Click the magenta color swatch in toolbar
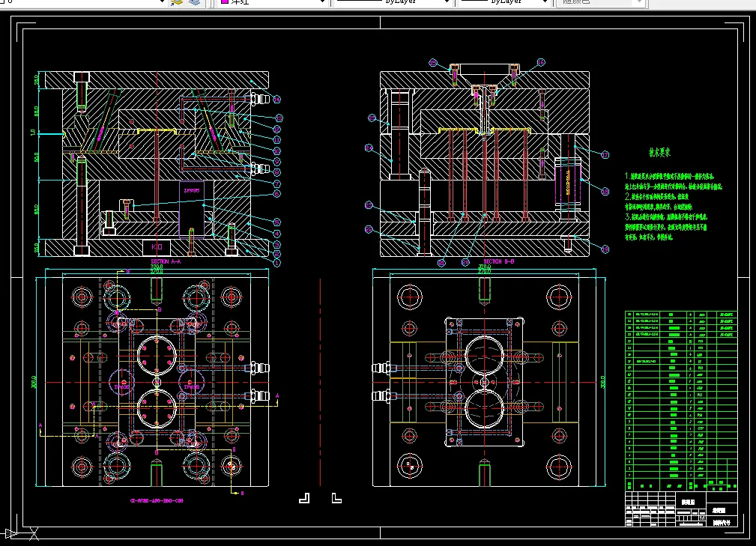This screenshot has height=546, width=756. 224,2
